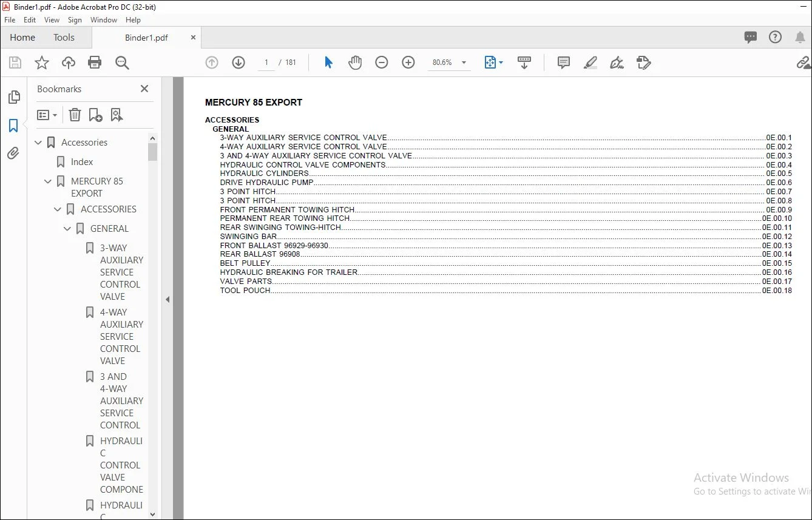Zoom out with the minus button
This screenshot has height=520, width=812.
[x=382, y=62]
